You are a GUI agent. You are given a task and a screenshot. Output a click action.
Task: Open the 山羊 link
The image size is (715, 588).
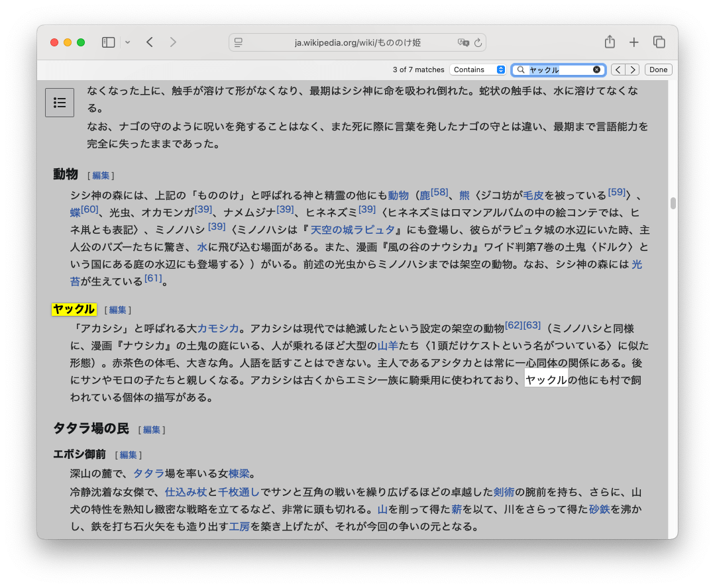[388, 346]
